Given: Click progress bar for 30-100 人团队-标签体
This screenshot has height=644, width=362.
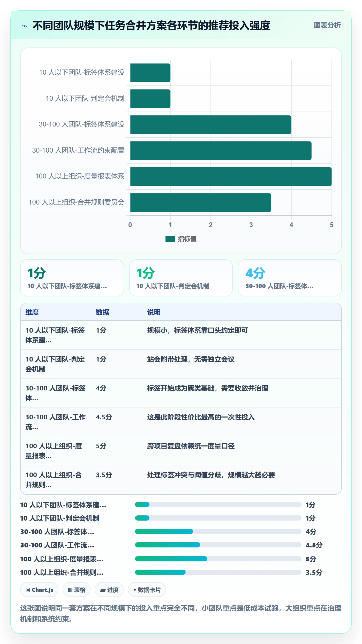Looking at the screenshot, I should [x=218, y=531].
